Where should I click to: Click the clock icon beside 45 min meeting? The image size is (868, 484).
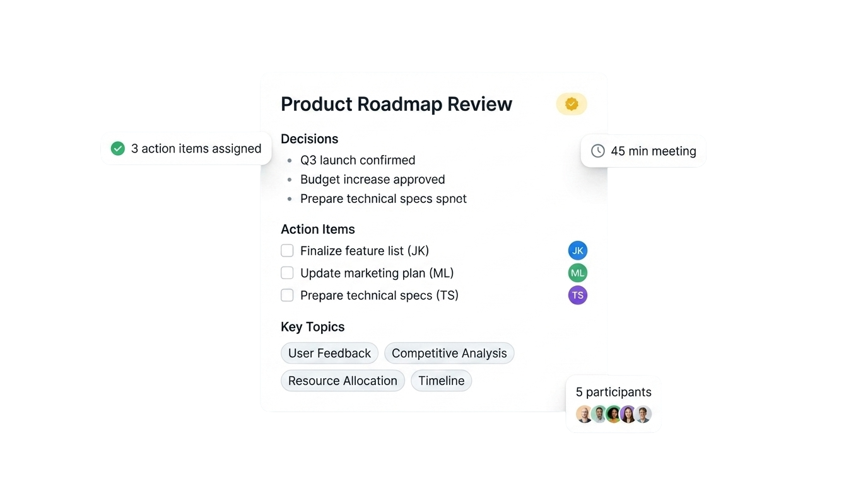coord(597,151)
